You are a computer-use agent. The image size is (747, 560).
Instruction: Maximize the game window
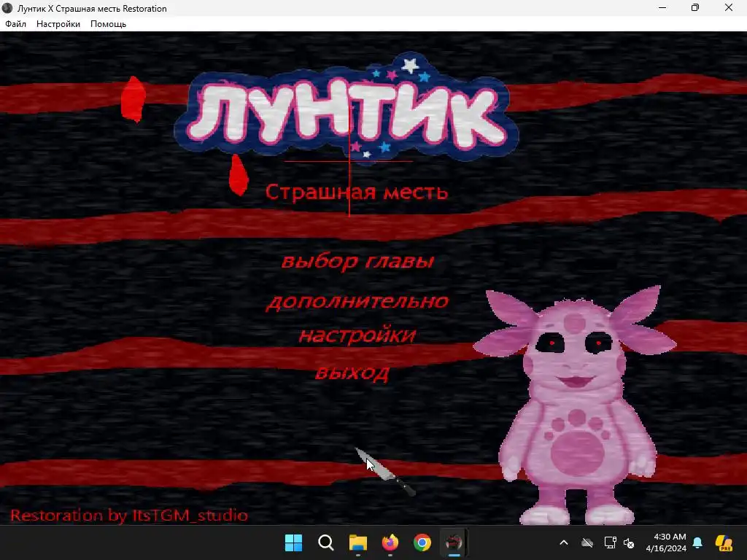695,7
